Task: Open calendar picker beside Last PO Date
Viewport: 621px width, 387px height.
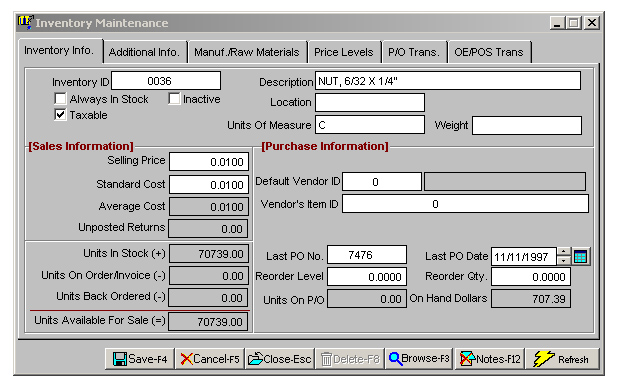Action: coord(581,257)
